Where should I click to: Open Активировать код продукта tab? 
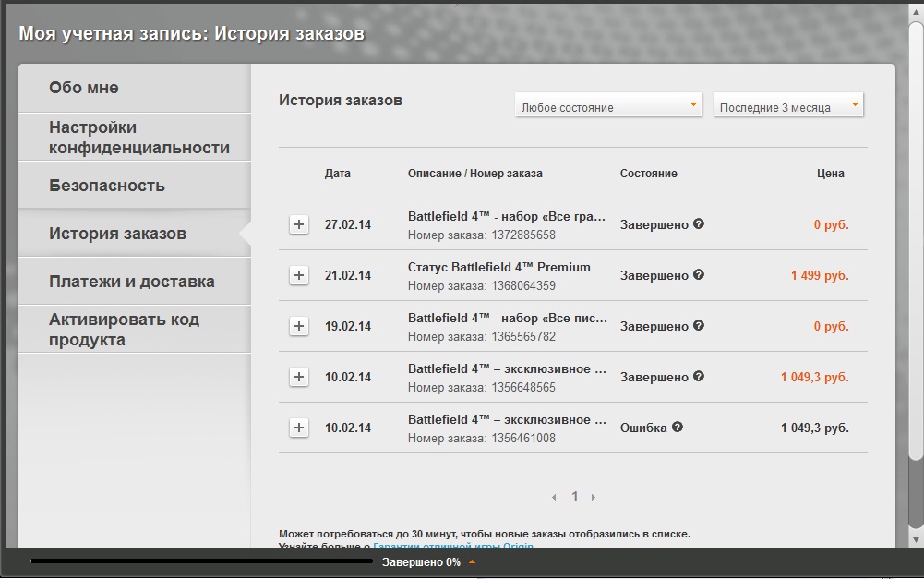(x=135, y=329)
